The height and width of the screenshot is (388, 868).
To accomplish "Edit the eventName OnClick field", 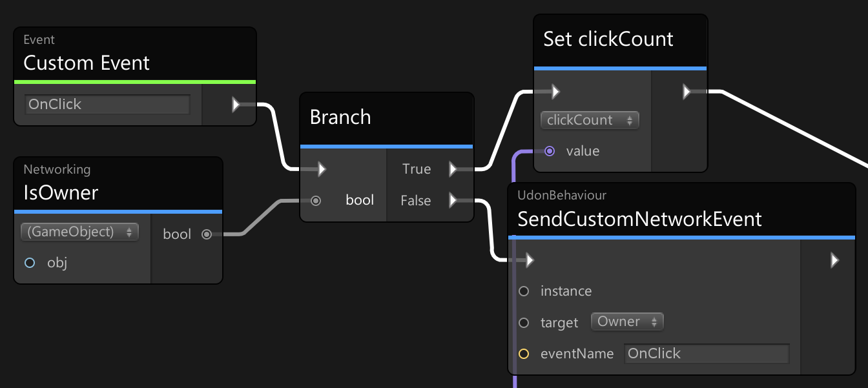I will pos(707,354).
